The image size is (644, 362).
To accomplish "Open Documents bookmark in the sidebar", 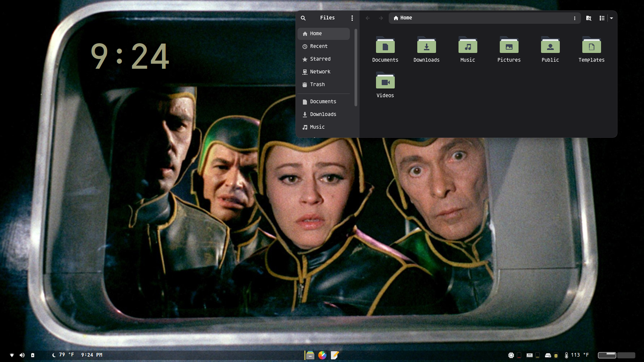I will tap(324, 102).
